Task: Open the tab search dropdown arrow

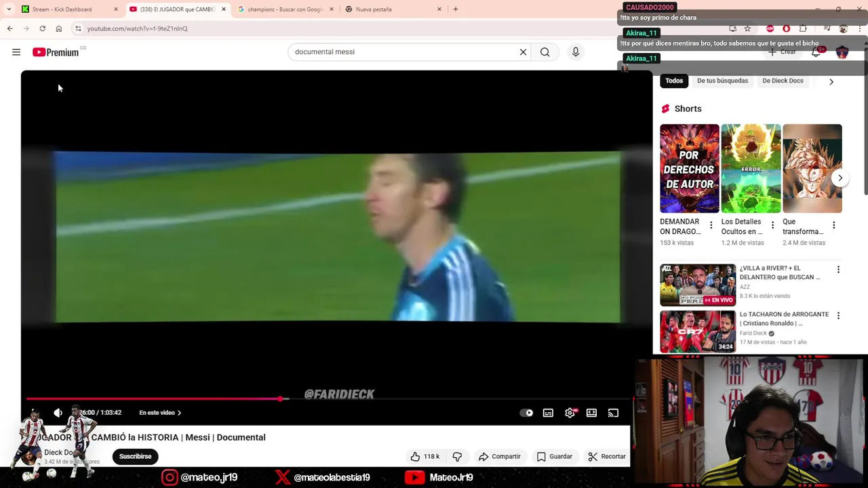Action: click(x=9, y=9)
